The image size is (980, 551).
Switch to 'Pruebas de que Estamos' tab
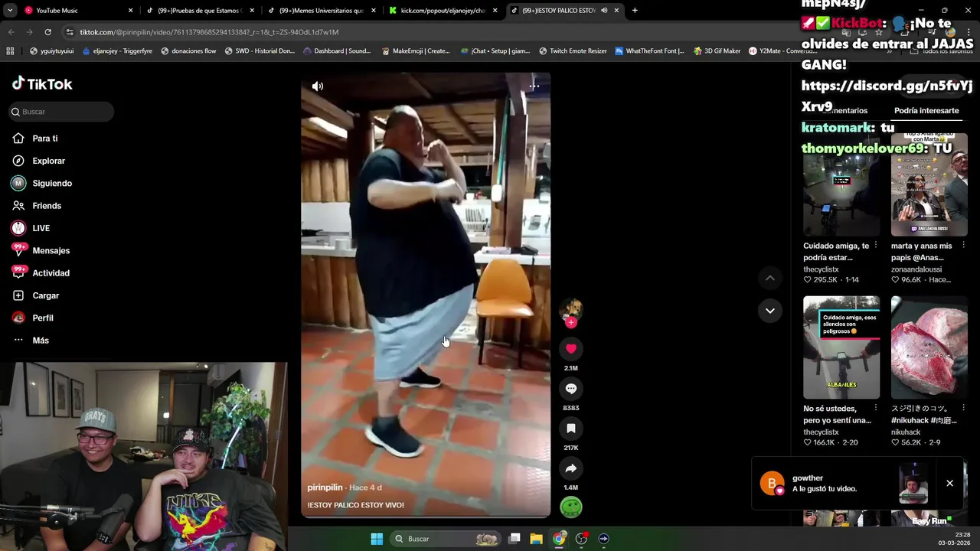coord(199,11)
